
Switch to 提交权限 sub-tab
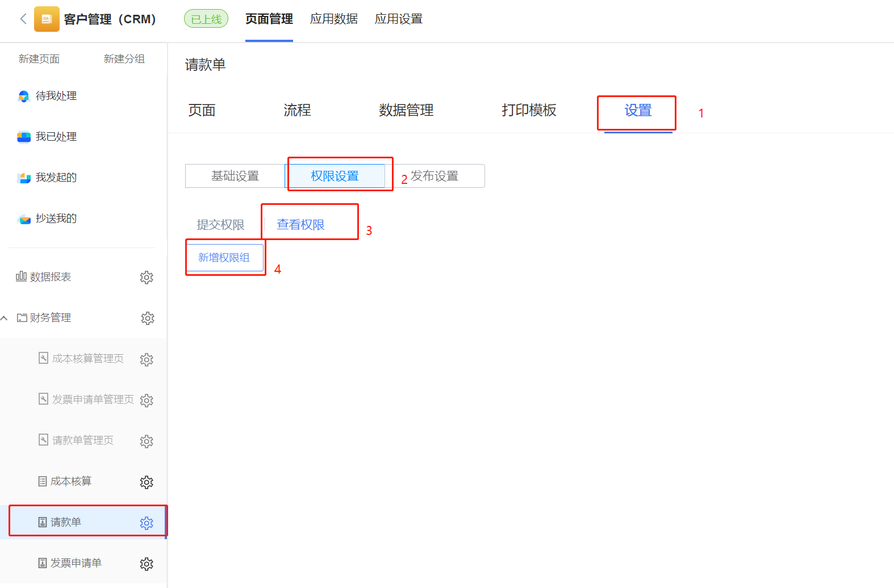[221, 225]
